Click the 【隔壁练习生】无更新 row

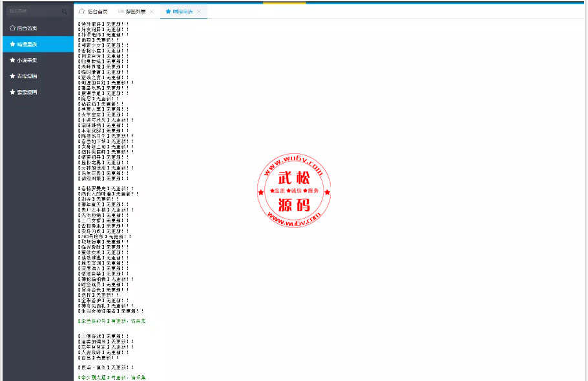[x=106, y=136]
